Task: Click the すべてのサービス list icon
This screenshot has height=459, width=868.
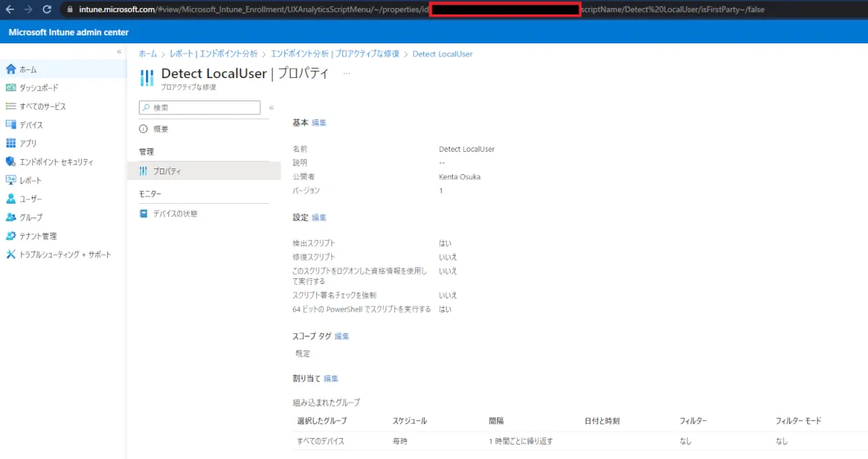Action: [11, 106]
